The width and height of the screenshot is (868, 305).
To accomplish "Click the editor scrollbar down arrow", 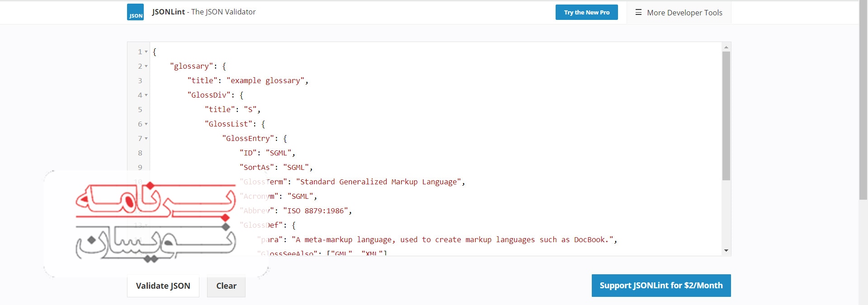I will click(726, 250).
